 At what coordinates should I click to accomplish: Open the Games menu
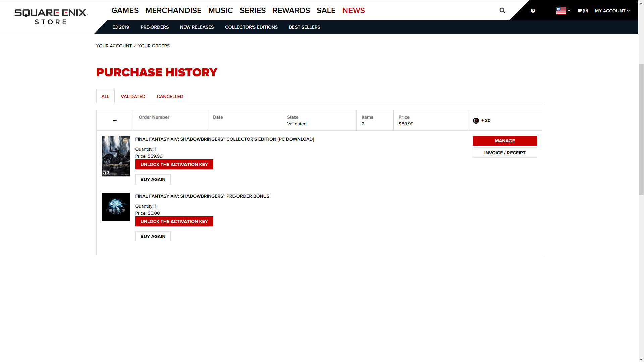[125, 10]
